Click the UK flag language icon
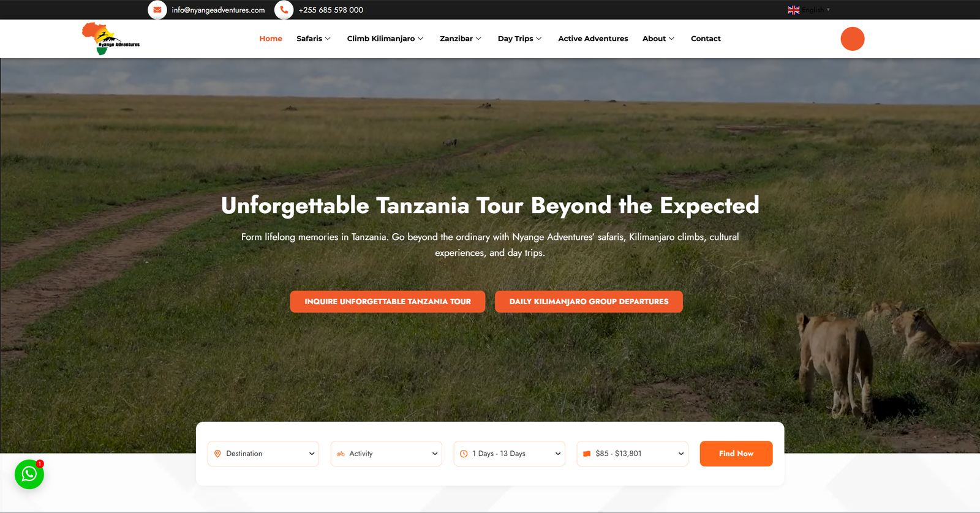Image resolution: width=980 pixels, height=513 pixels. coord(793,10)
